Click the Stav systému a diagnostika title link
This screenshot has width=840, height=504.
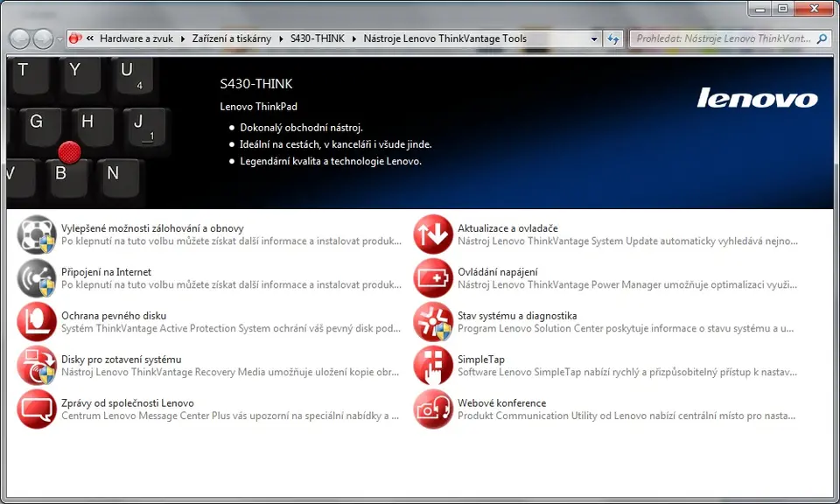click(517, 316)
